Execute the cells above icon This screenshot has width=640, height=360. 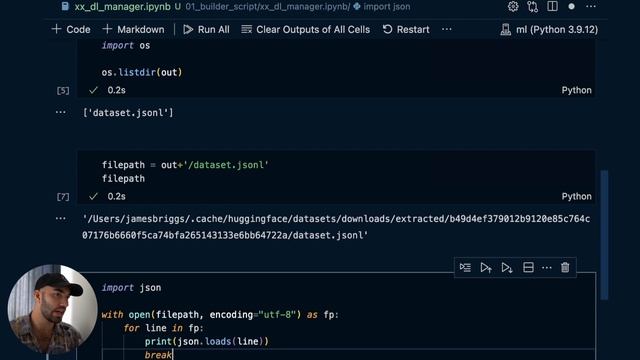tap(486, 267)
